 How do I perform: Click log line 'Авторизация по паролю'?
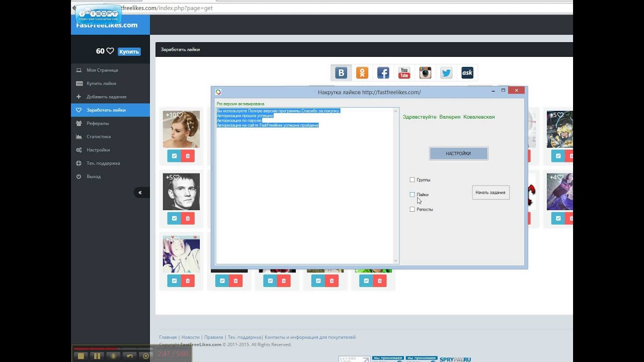239,120
